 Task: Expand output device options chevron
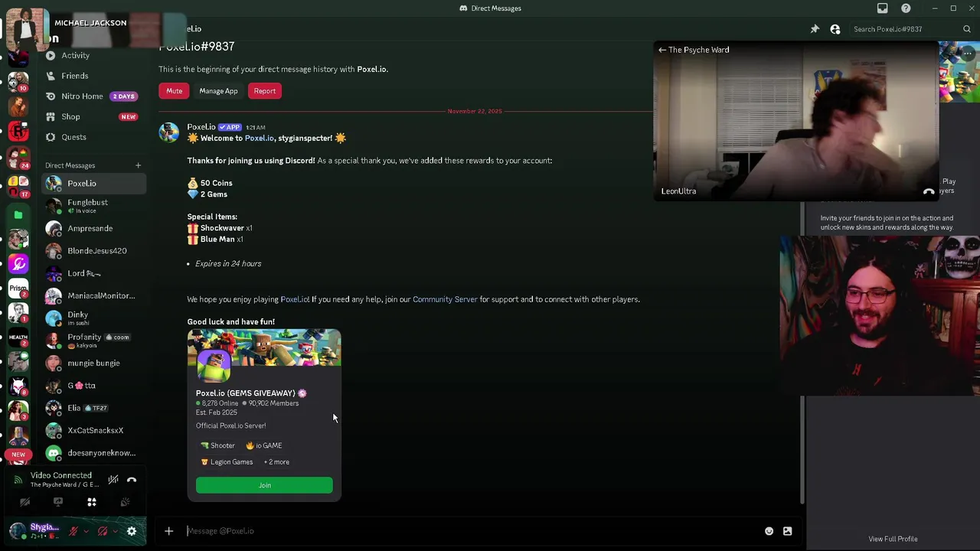click(115, 531)
